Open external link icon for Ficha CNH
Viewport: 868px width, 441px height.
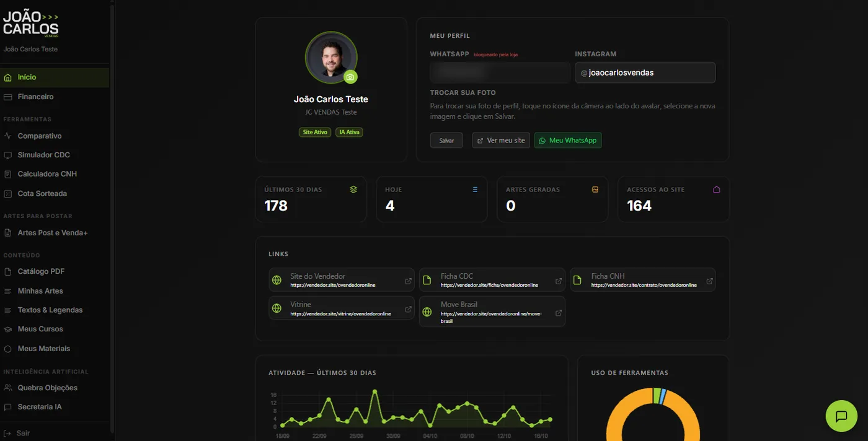[709, 281]
